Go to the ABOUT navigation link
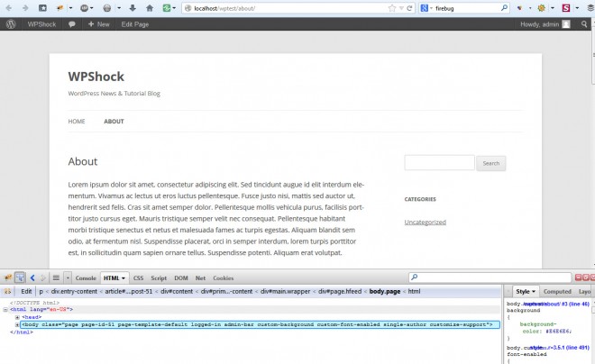This screenshot has height=364, width=595. [x=114, y=122]
